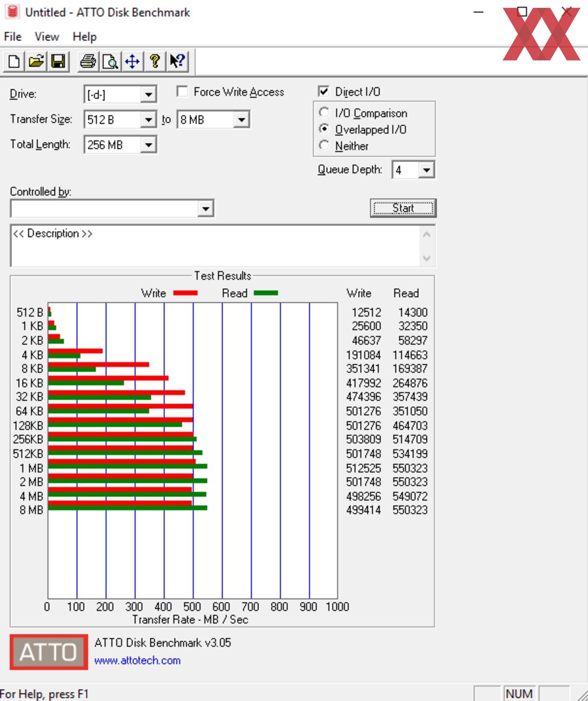Open Print Preview toolbar icon
Screen dimensions: 588x701
click(110, 61)
